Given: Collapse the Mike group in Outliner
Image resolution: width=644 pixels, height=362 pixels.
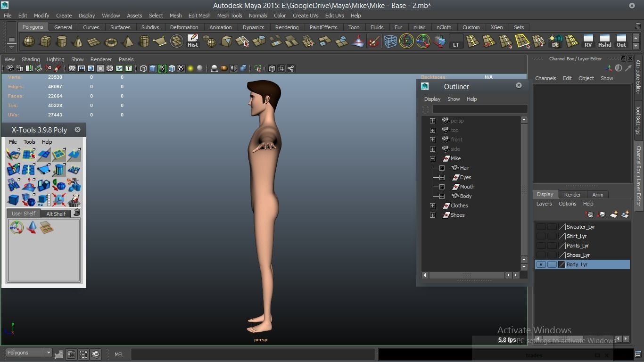Looking at the screenshot, I should 432,158.
